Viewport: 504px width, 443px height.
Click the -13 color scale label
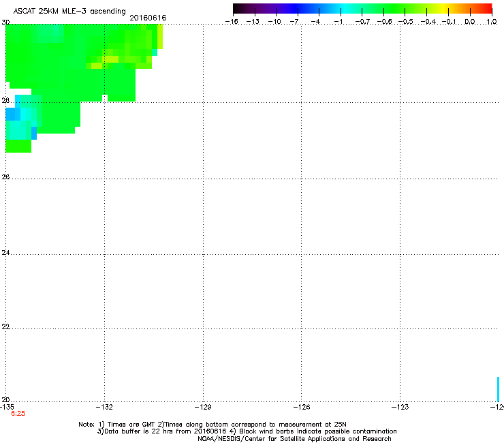253,22
